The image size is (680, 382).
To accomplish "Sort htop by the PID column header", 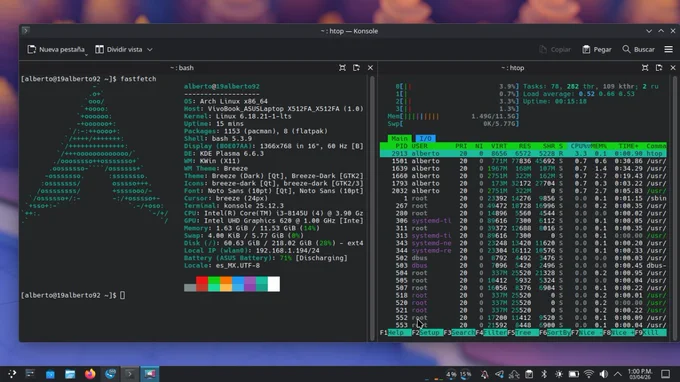I will coord(401,146).
